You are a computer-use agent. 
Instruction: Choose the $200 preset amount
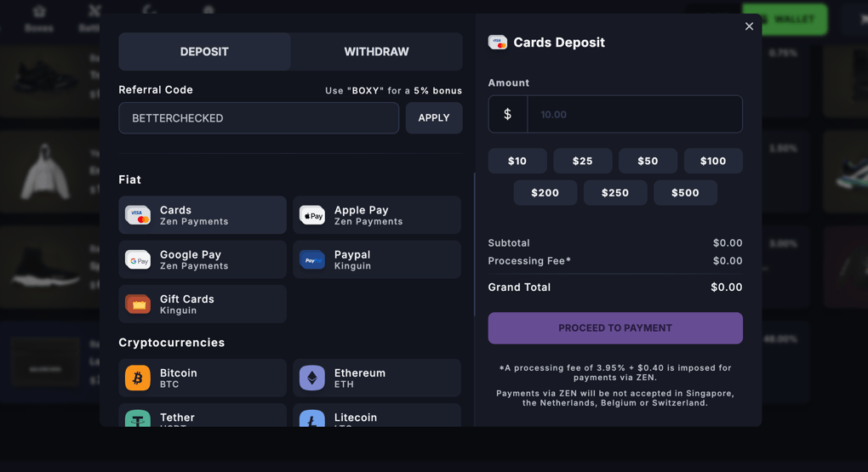click(545, 192)
